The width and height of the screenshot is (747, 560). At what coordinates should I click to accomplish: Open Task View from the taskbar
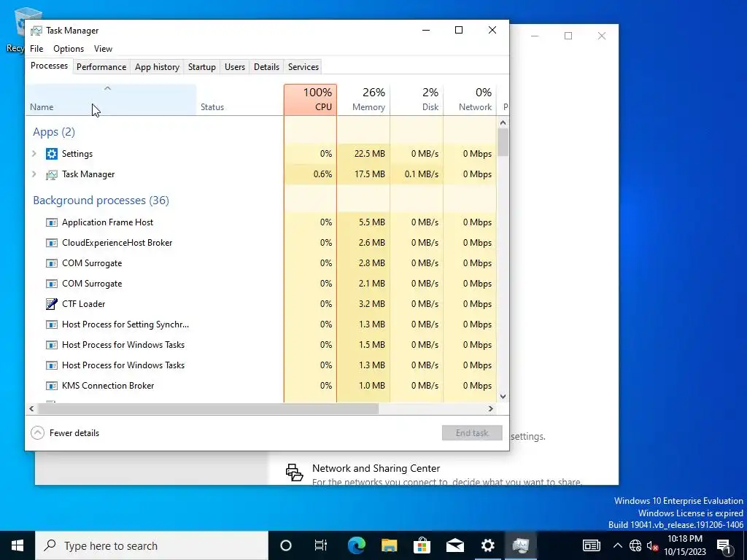click(321, 545)
